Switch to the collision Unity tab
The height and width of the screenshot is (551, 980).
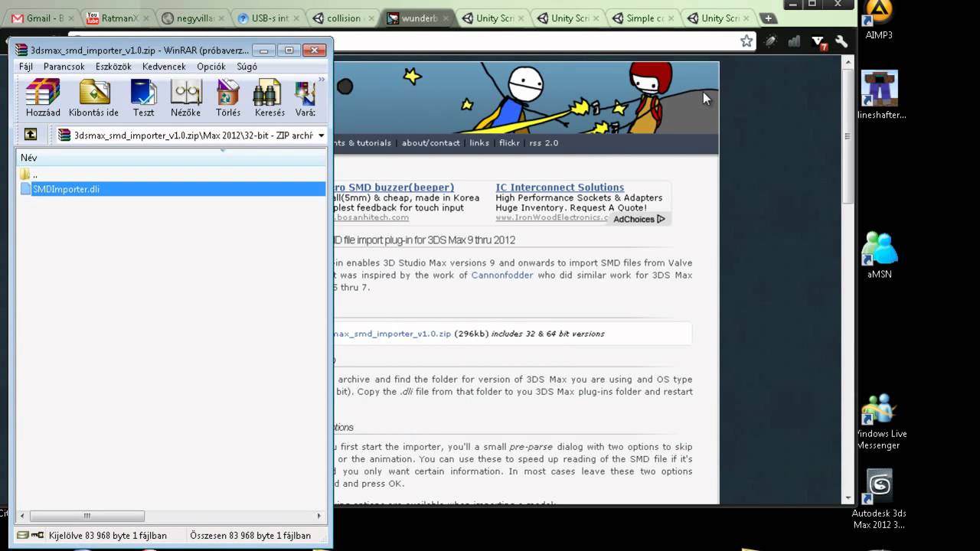341,18
